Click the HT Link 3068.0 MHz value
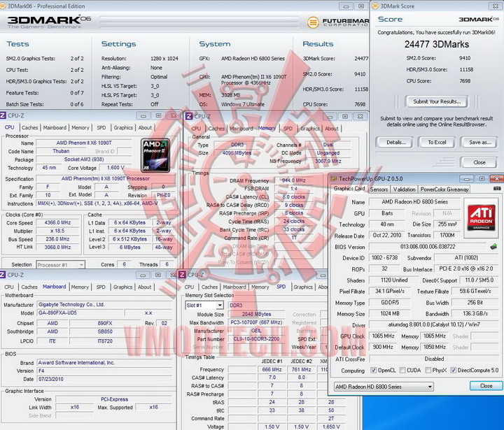This screenshot has height=430, width=504. click(58, 248)
